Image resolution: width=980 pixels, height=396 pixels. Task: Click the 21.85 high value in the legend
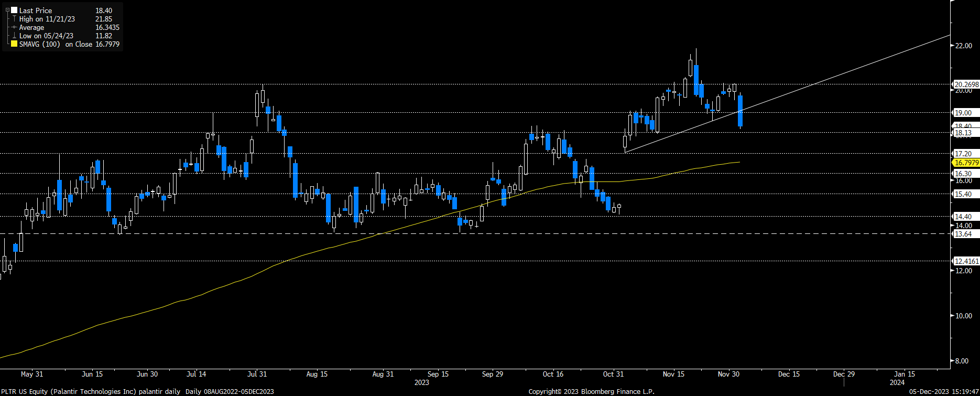pos(104,19)
